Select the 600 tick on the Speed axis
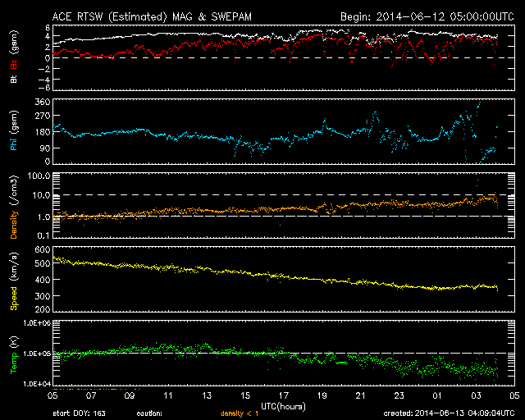This screenshot has height=420, width=525. coord(43,249)
